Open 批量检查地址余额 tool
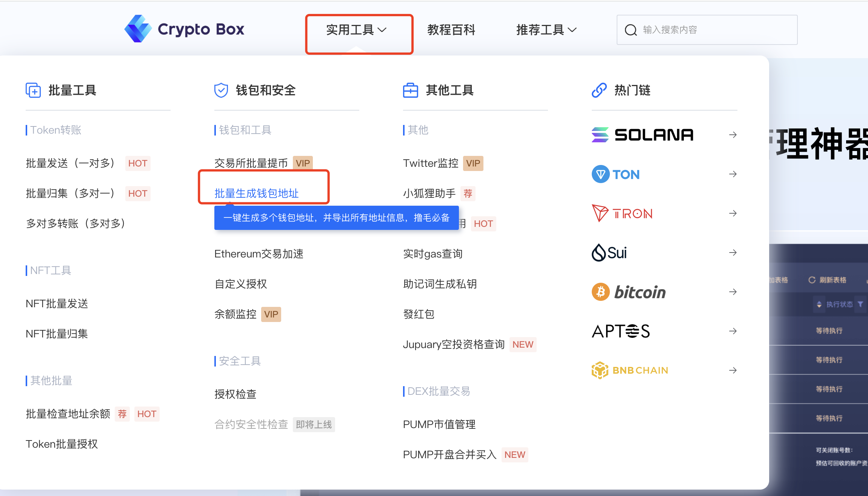 click(68, 414)
